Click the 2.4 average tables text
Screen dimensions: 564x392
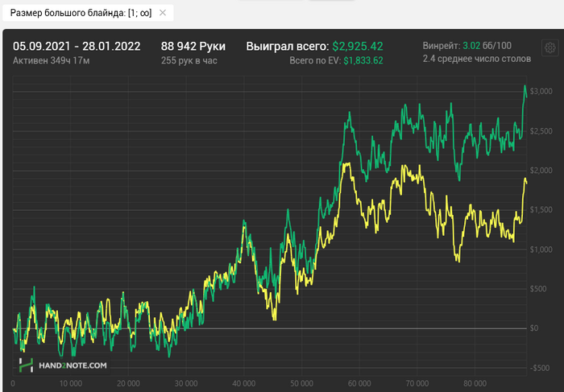(477, 59)
